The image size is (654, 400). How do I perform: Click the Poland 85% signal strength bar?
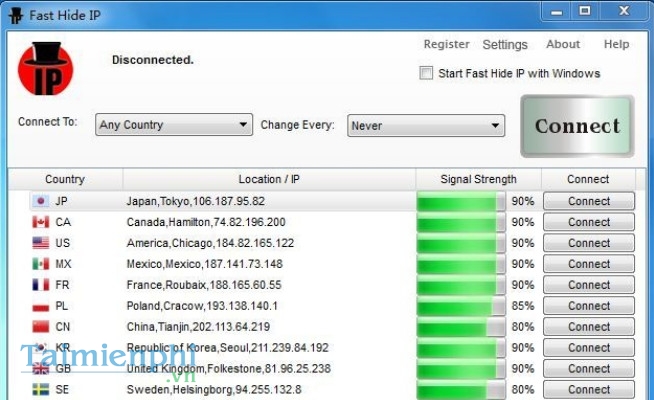click(461, 306)
